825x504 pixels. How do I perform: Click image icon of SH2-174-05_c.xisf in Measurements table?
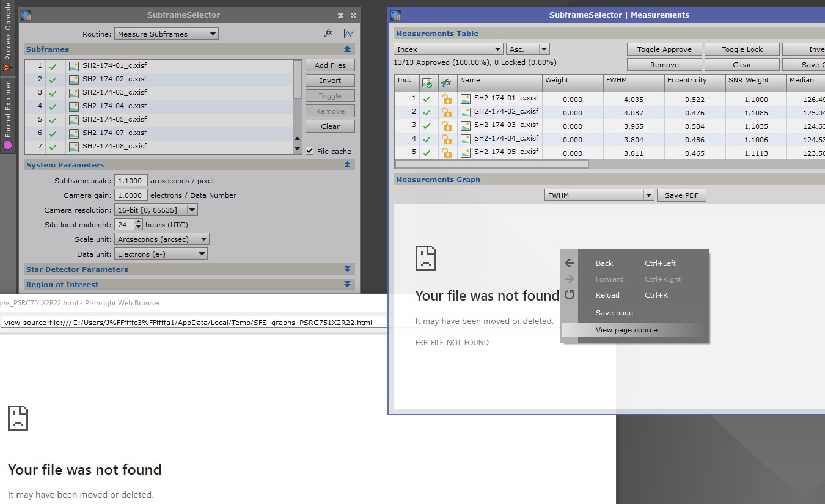tap(466, 152)
